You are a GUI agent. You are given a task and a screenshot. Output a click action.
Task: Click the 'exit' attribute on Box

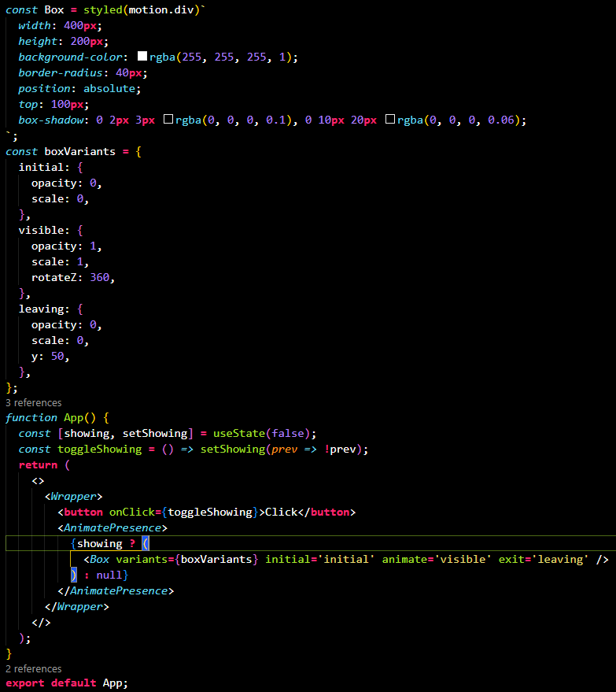point(511,559)
